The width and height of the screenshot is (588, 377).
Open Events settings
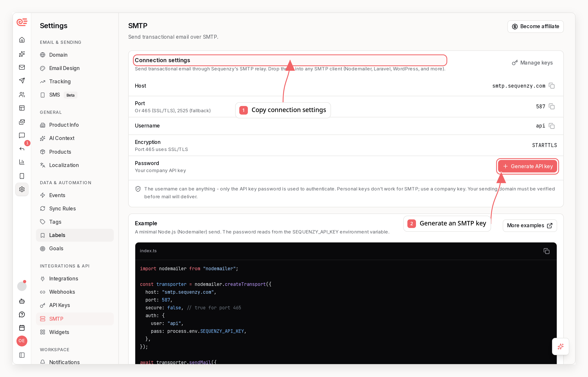click(x=75, y=195)
